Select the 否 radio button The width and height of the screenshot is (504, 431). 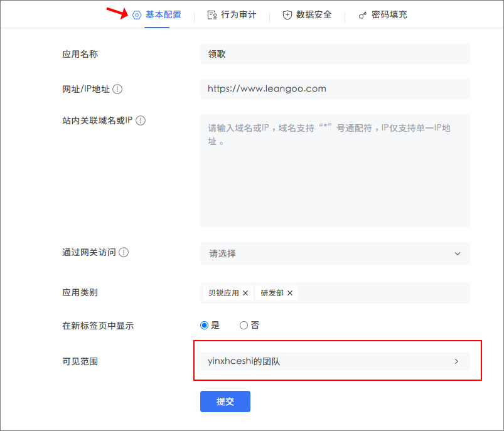244,325
